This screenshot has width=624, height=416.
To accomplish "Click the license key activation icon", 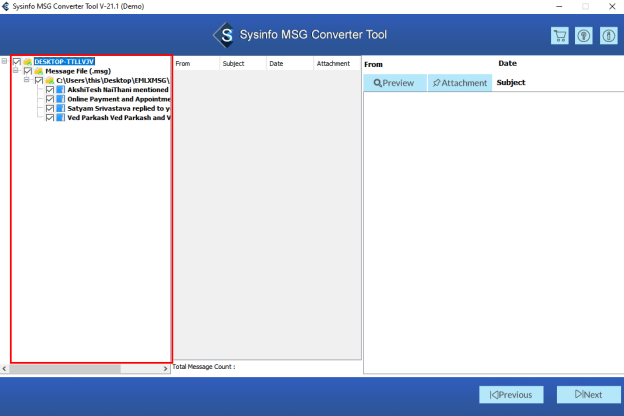I will point(584,36).
